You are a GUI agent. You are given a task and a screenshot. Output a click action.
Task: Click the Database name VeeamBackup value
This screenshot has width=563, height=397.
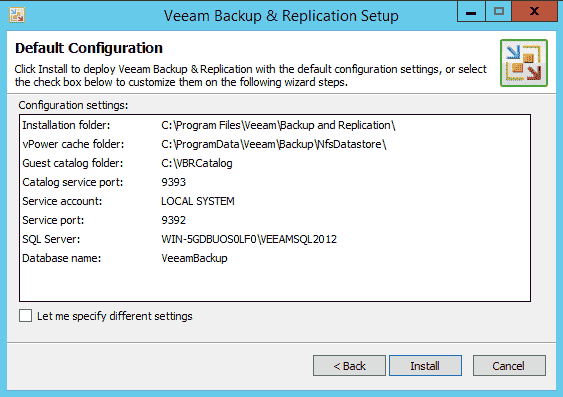[x=194, y=258]
